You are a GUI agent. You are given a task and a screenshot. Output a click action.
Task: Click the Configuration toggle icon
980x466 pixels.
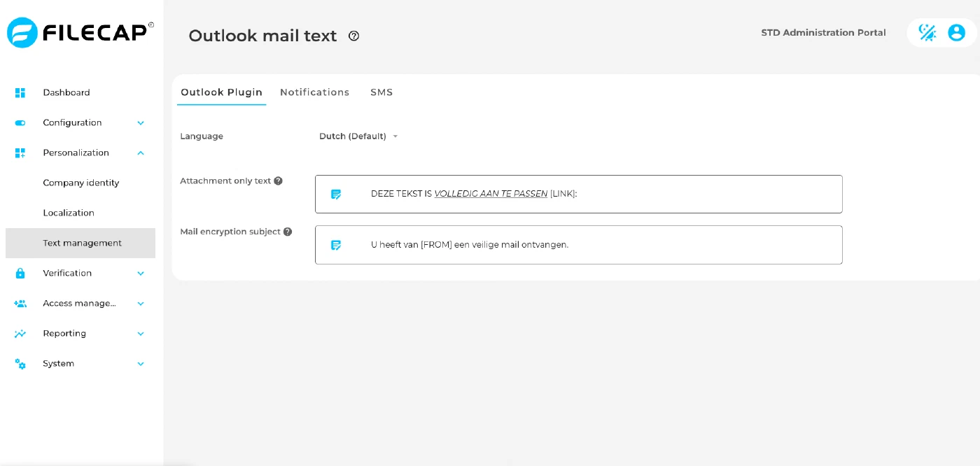pos(20,122)
